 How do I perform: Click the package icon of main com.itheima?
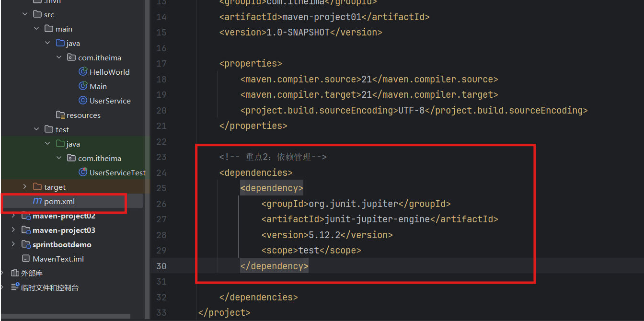[71, 57]
